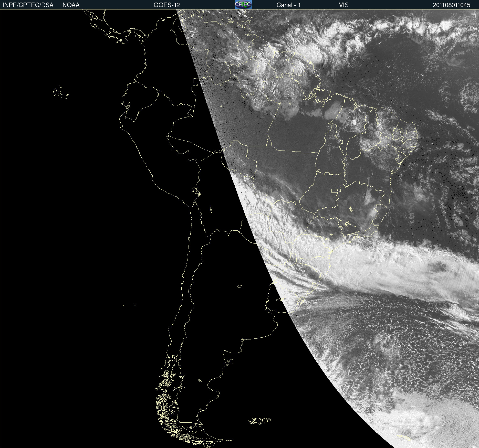Click the 'Canal - 1' label
This screenshot has width=479, height=448.
289,5
